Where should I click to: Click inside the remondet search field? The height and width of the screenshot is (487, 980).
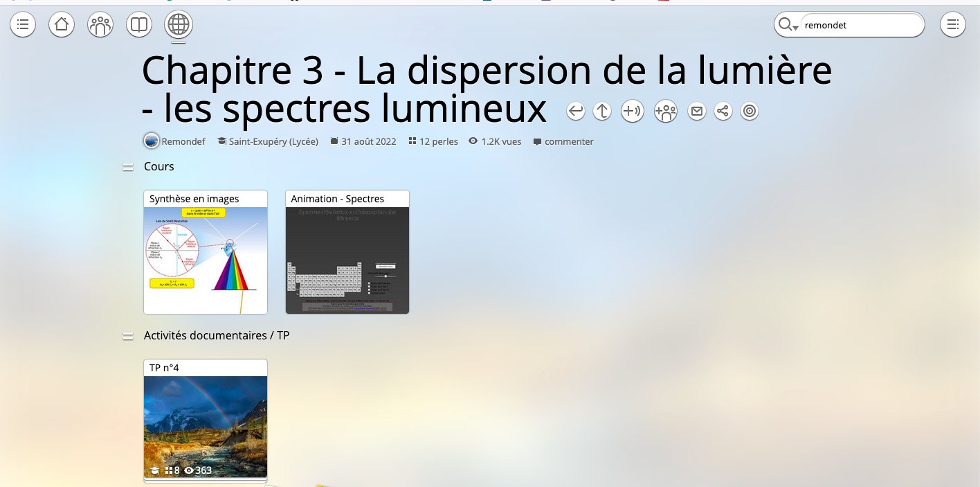pos(862,25)
